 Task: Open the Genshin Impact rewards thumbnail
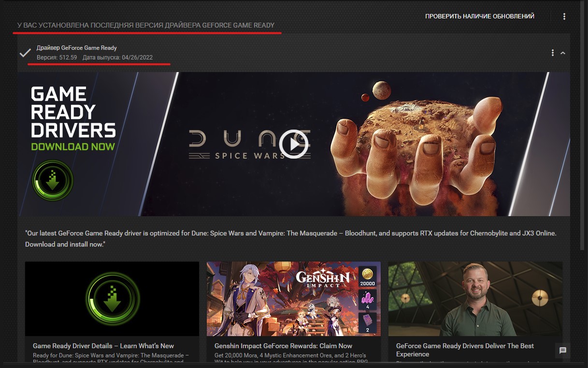(x=294, y=299)
